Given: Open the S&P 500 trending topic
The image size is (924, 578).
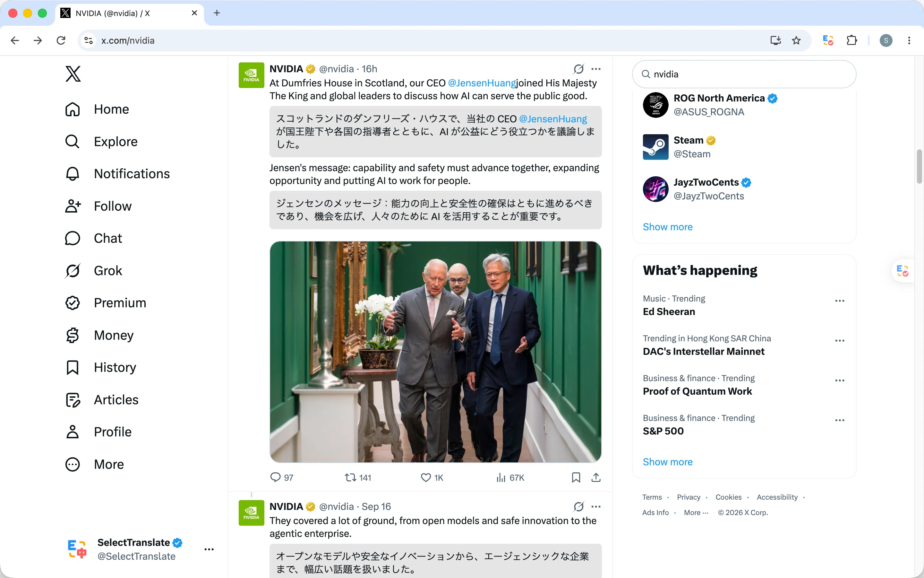Looking at the screenshot, I should tap(663, 431).
